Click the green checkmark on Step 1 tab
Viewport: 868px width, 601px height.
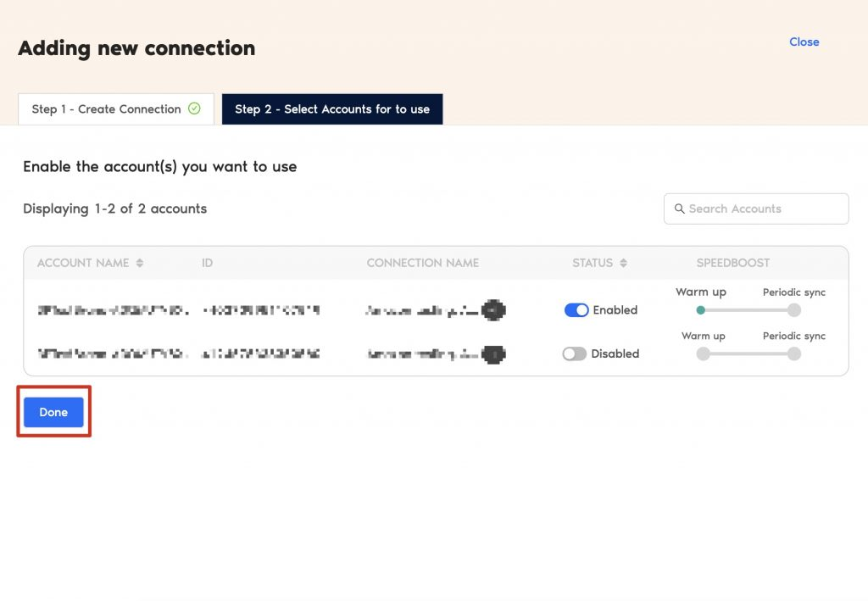click(x=195, y=109)
